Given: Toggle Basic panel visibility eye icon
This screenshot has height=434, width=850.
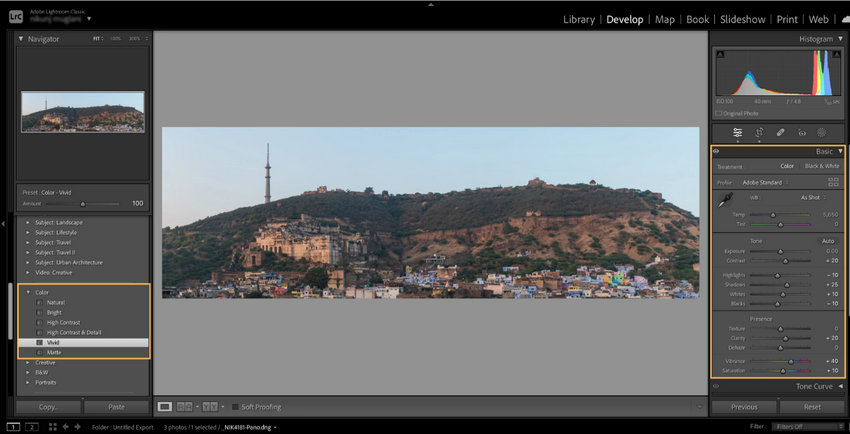Looking at the screenshot, I should point(716,152).
